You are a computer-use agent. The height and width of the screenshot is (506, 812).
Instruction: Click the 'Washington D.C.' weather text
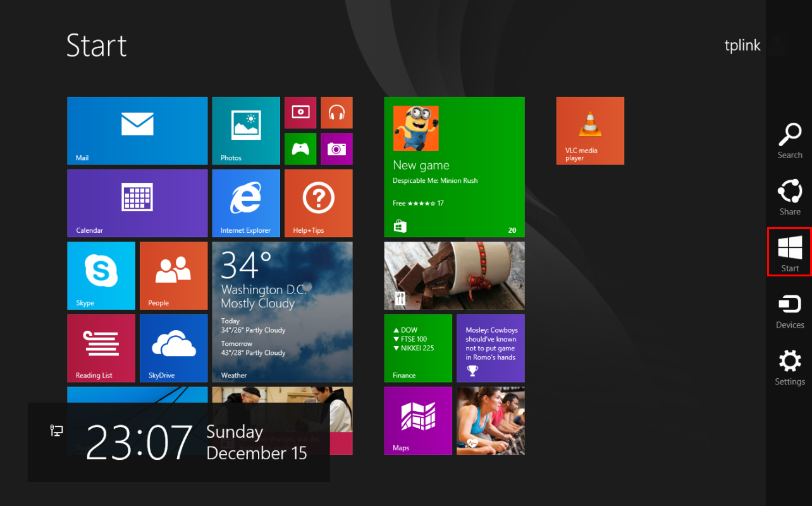[264, 290]
